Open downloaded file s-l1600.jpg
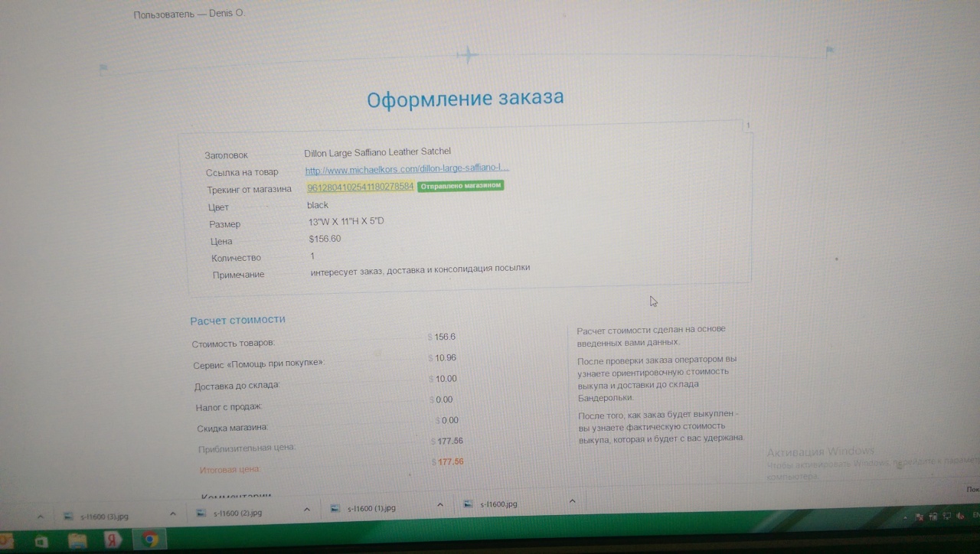980x554 pixels. click(499, 504)
